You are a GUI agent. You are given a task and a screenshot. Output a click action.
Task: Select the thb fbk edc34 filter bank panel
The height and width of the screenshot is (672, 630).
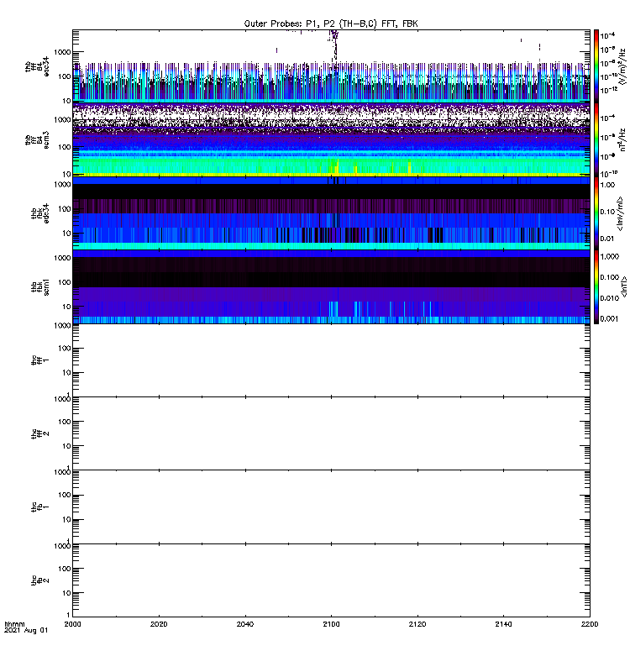[x=331, y=213]
